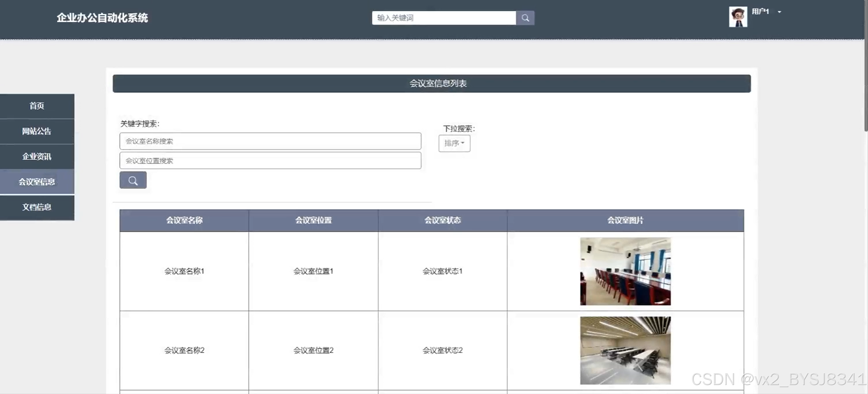Focus the 输入关键词 header search box
Image resolution: width=868 pixels, height=394 pixels.
[443, 18]
